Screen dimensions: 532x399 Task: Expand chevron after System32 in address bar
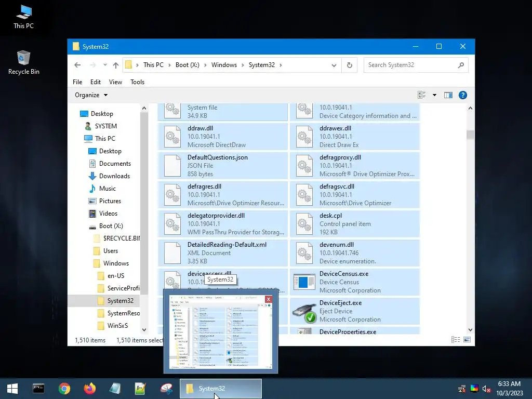click(281, 65)
